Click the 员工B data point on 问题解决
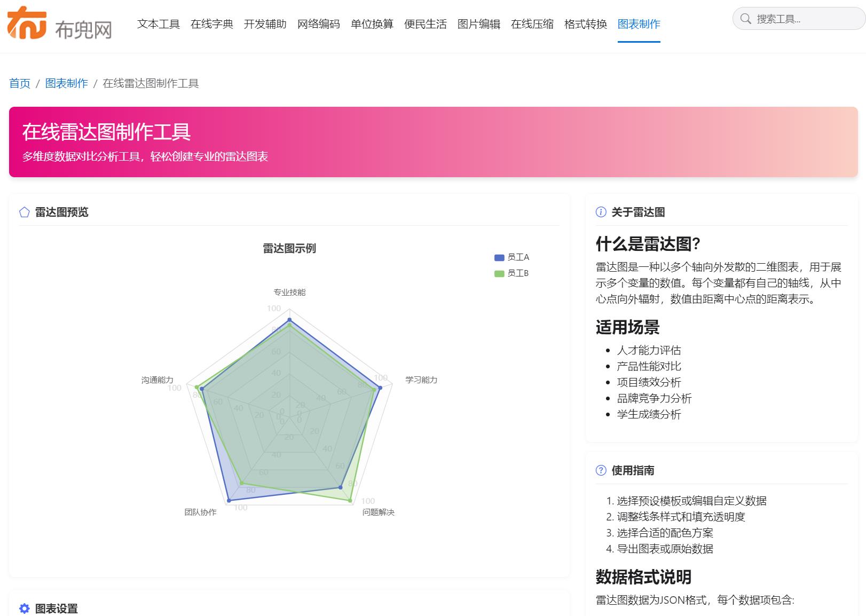This screenshot has width=866, height=616. pyautogui.click(x=350, y=501)
